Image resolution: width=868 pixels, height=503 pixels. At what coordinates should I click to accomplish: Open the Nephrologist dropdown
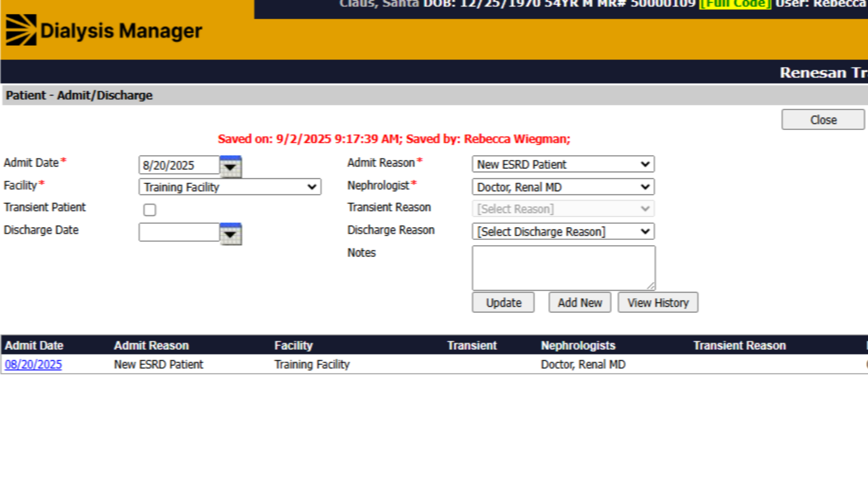tap(563, 187)
